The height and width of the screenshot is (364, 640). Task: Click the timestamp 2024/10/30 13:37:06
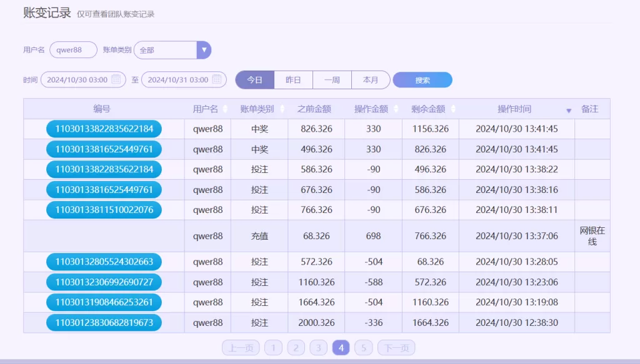(x=517, y=236)
